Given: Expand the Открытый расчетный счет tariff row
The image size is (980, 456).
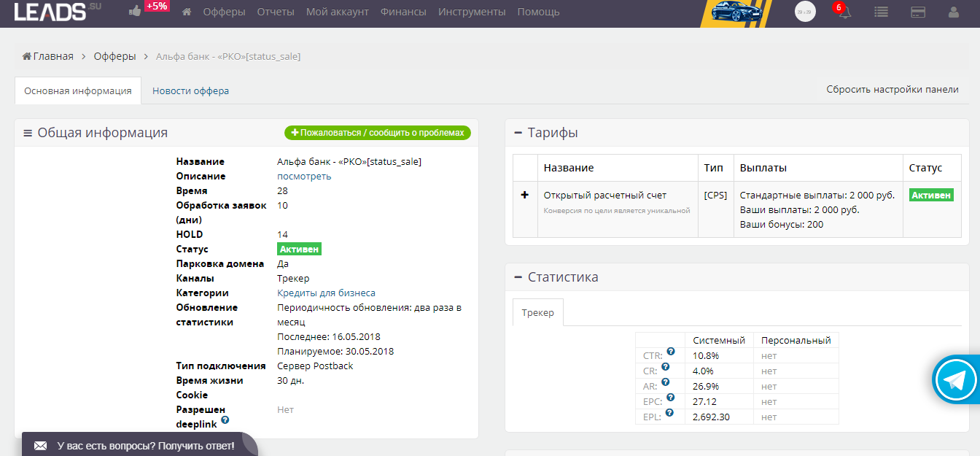Looking at the screenshot, I should tap(524, 196).
